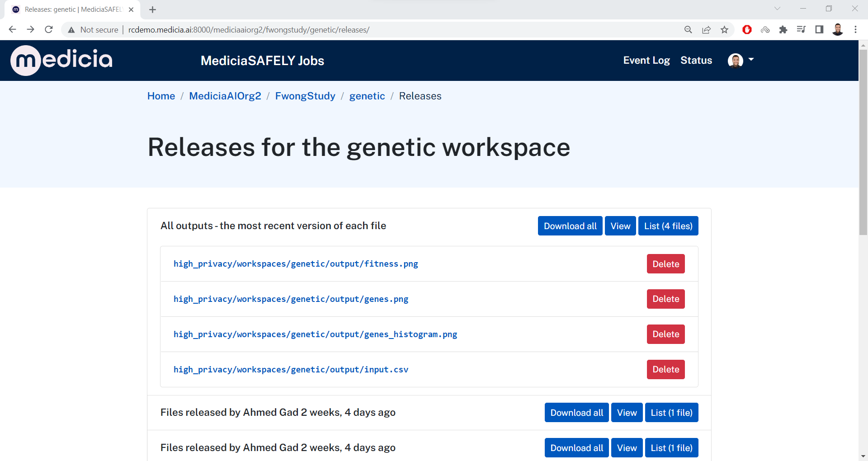Expand the user account dropdown caret
The width and height of the screenshot is (868, 461).
(751, 59)
